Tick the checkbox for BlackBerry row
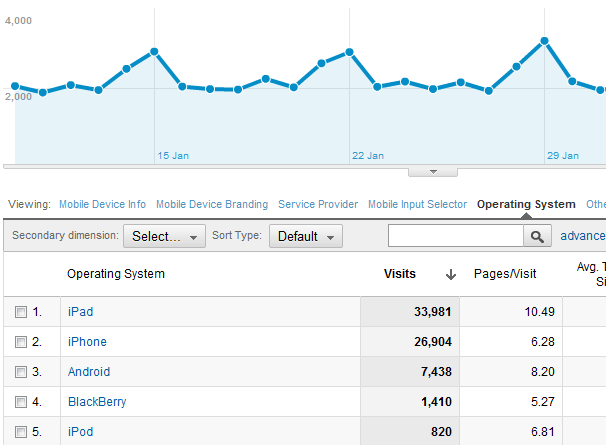Viewport: 606px width, 445px height. [x=21, y=402]
